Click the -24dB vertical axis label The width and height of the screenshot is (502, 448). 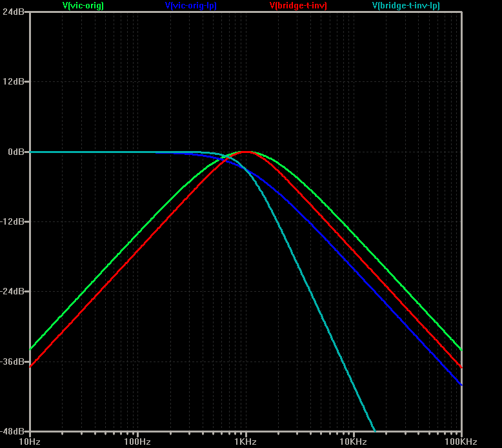[x=12, y=291]
